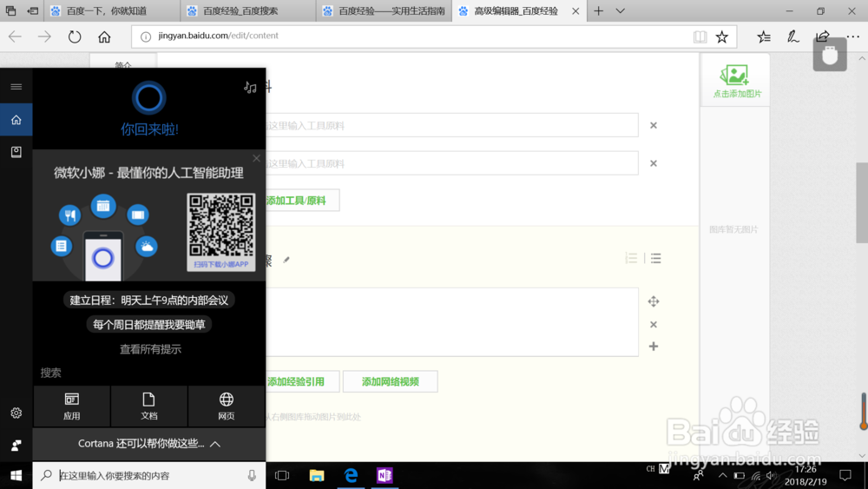Select suggestion 每个周日都提醒我要锄草
868x489 pixels.
click(x=149, y=325)
